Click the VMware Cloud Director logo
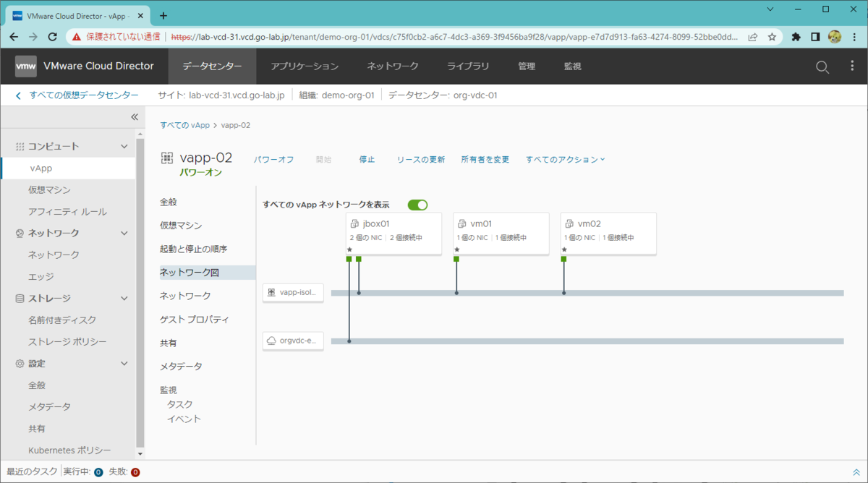 (26, 66)
